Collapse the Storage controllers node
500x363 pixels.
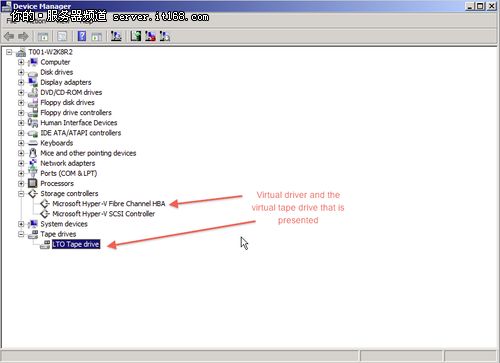tap(21, 194)
